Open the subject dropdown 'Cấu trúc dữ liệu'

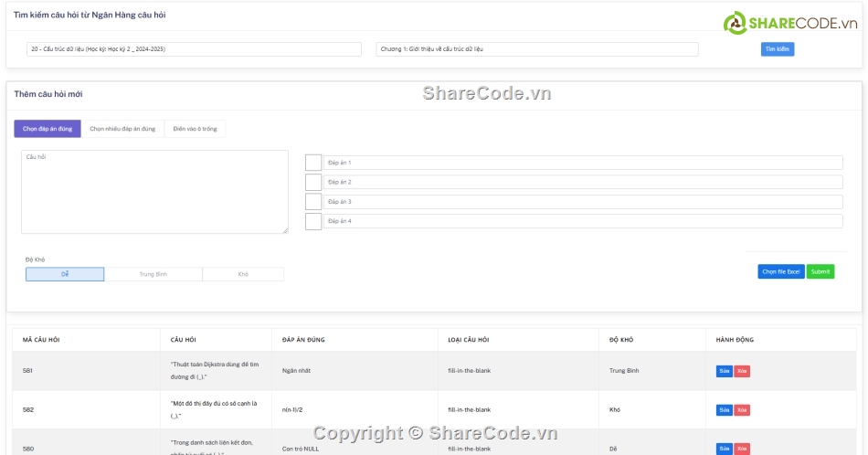click(194, 49)
